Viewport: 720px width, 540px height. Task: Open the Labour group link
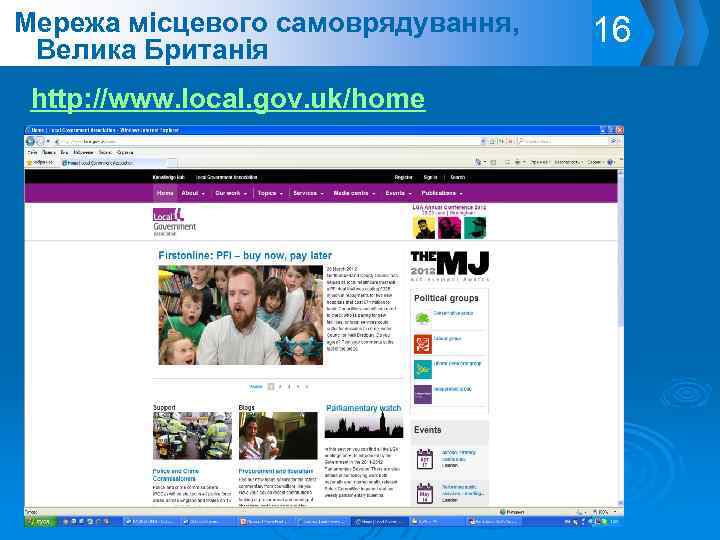[x=447, y=338]
